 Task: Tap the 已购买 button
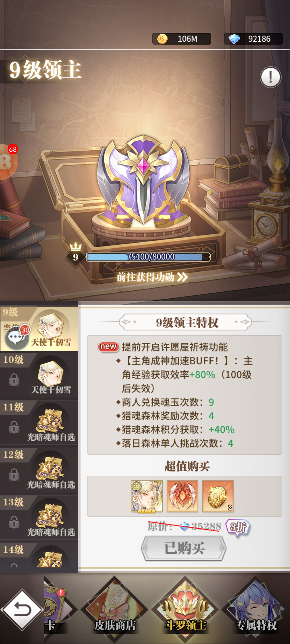point(184,548)
